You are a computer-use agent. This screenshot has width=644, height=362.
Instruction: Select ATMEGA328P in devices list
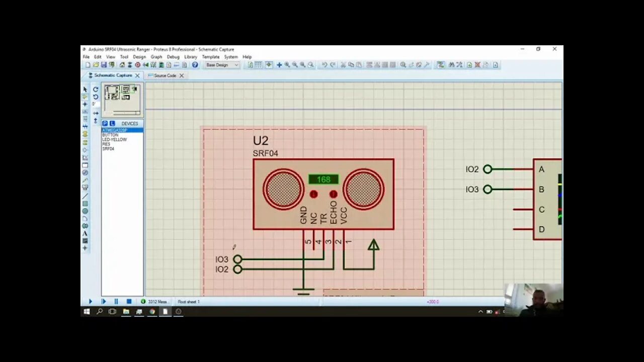[x=122, y=131]
